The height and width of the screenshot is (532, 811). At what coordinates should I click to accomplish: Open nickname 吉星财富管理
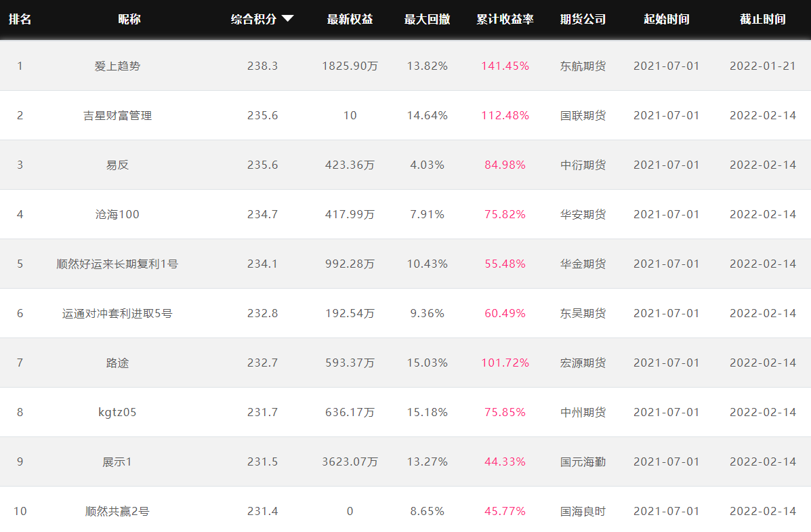pyautogui.click(x=117, y=115)
